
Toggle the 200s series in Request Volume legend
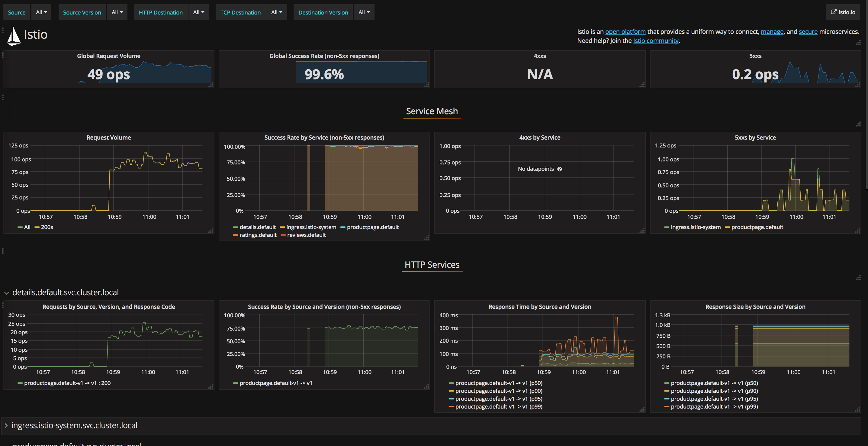click(47, 227)
